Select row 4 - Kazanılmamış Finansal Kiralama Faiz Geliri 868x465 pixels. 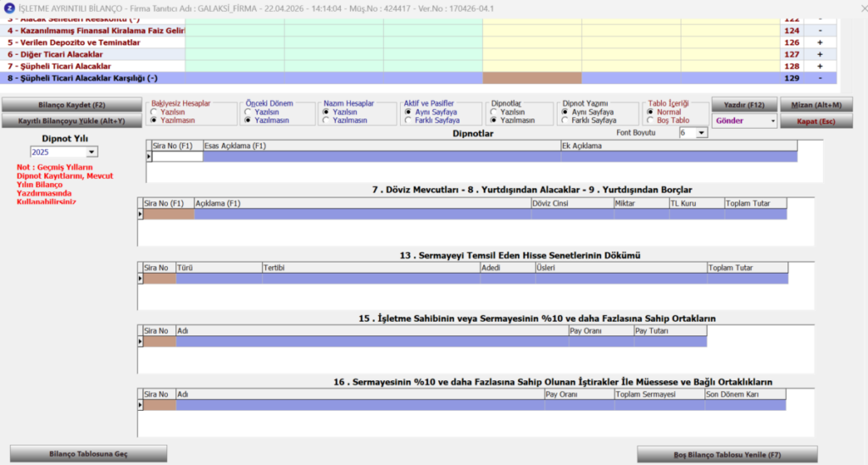coord(419,31)
